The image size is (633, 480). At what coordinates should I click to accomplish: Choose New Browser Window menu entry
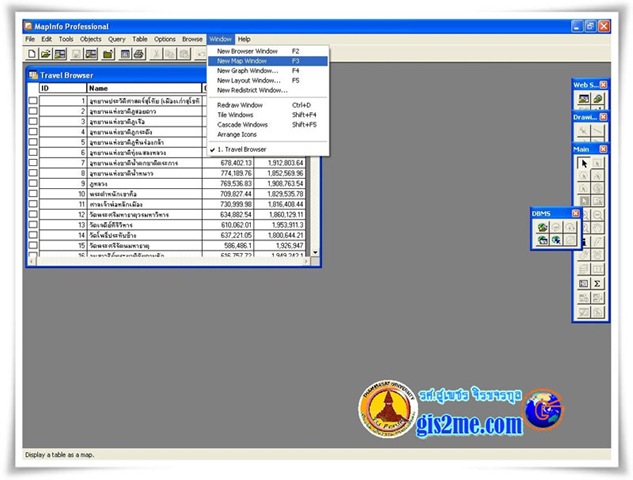coord(268,51)
